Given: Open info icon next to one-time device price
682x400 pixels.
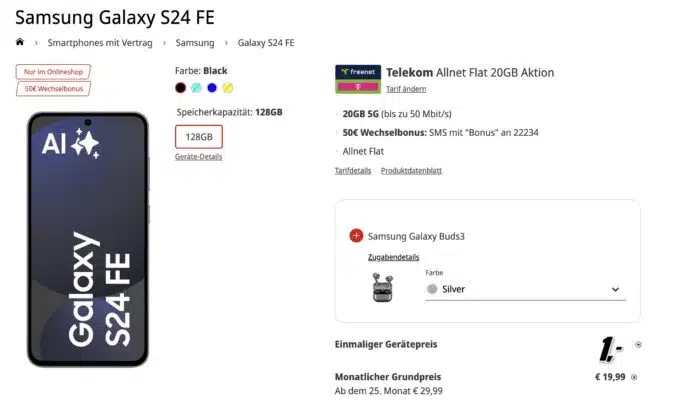Looking at the screenshot, I should click(x=639, y=345).
